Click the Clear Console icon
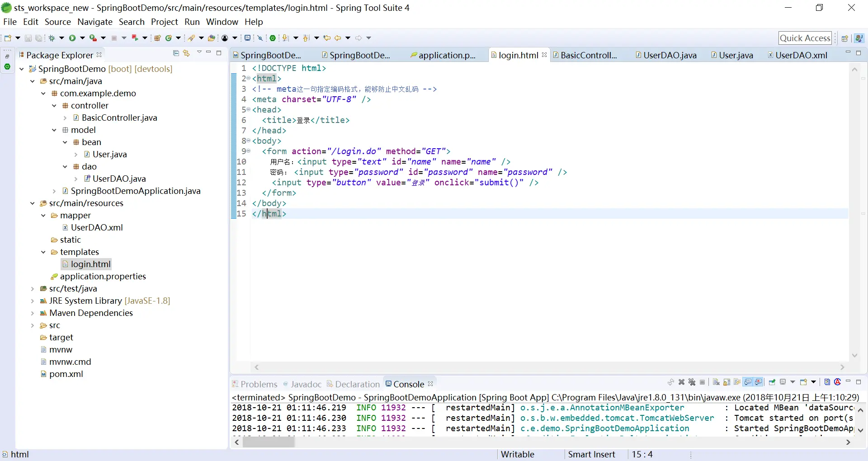This screenshot has width=868, height=461. (x=716, y=382)
